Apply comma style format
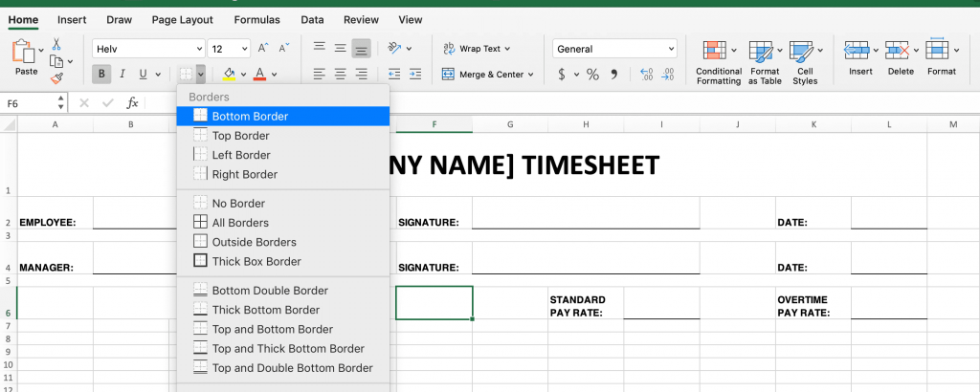This screenshot has height=392, width=980. (613, 75)
